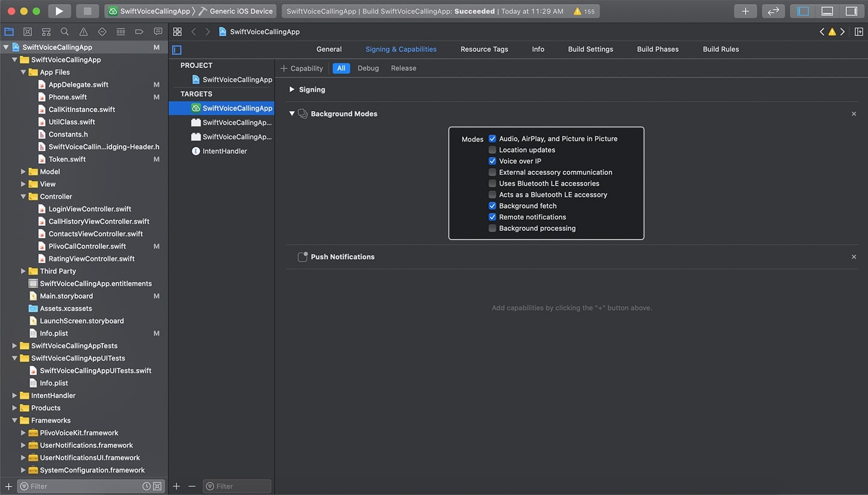868x495 pixels.
Task: Disable Voice over IP background mode
Action: pyautogui.click(x=492, y=161)
